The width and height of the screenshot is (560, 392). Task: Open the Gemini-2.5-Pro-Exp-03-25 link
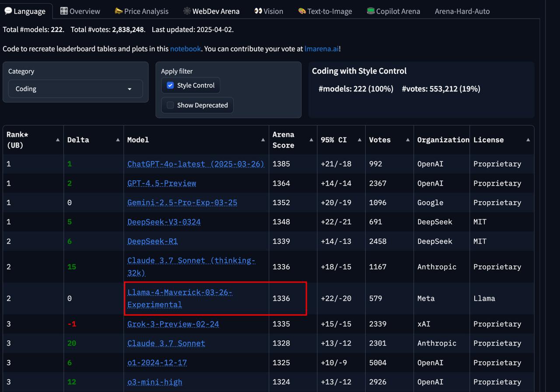click(x=182, y=203)
